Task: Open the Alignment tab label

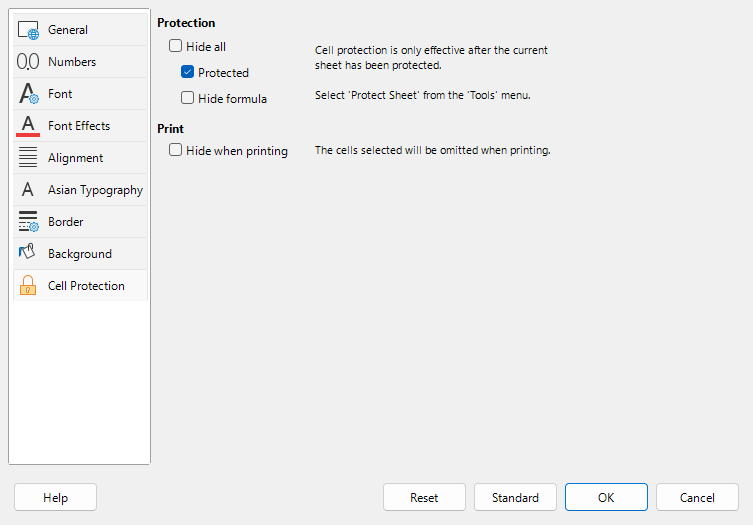Action: pos(75,158)
